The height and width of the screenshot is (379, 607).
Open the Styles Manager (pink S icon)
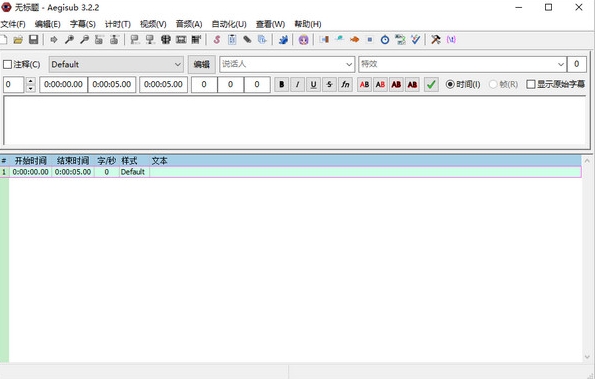217,39
